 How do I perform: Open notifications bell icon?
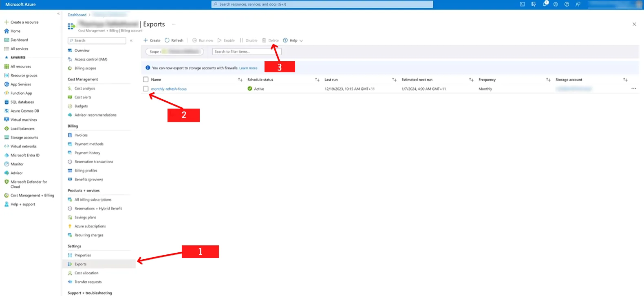(x=545, y=4)
